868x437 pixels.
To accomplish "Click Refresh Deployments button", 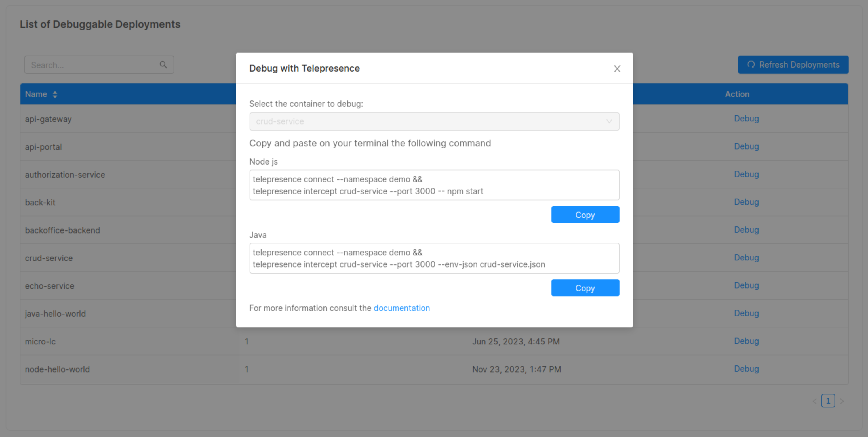I will (793, 65).
